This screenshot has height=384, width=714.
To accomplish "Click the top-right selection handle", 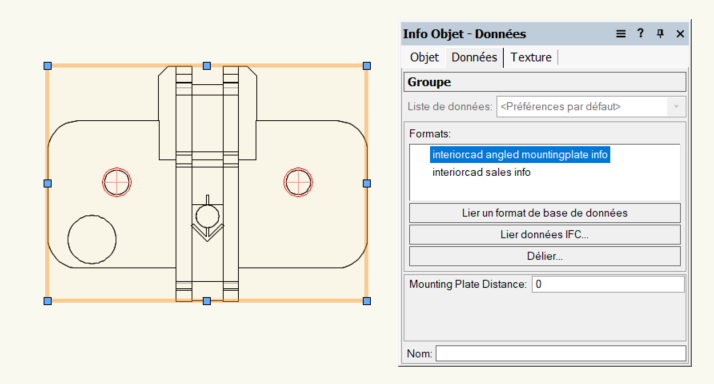I will [x=367, y=66].
